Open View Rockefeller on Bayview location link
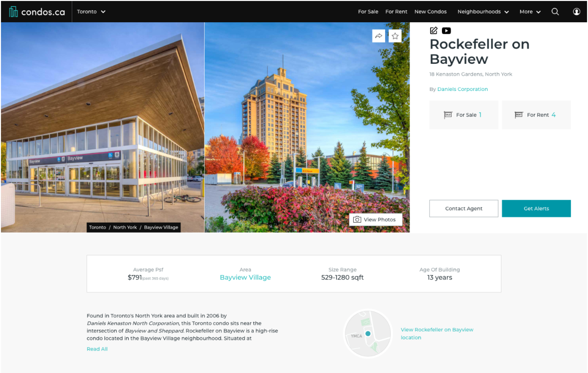The height and width of the screenshot is (373, 588). (437, 333)
